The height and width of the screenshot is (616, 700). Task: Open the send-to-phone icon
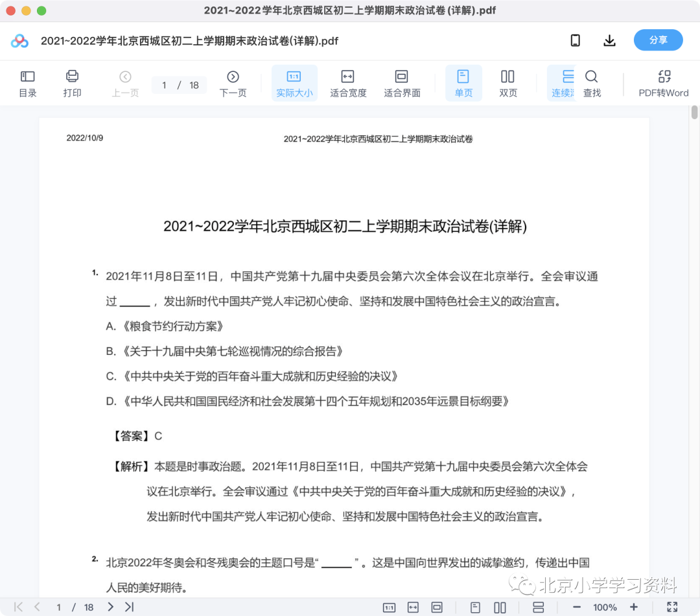576,41
